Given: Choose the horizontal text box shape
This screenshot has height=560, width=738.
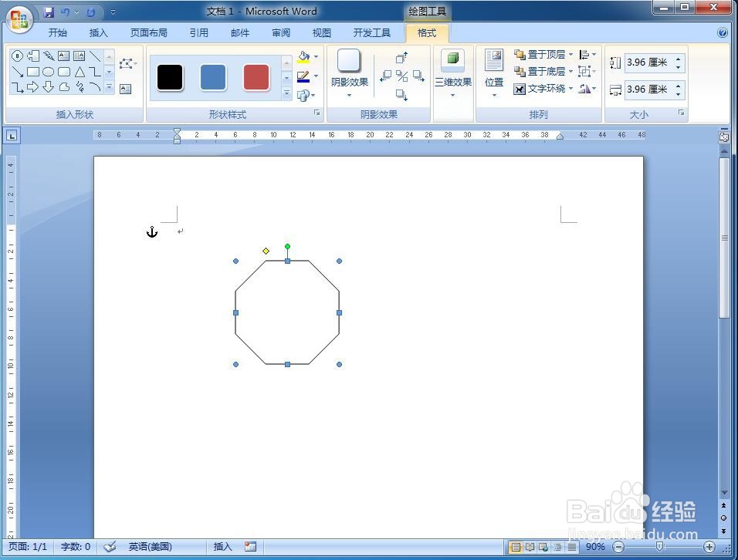Looking at the screenshot, I should pyautogui.click(x=63, y=56).
